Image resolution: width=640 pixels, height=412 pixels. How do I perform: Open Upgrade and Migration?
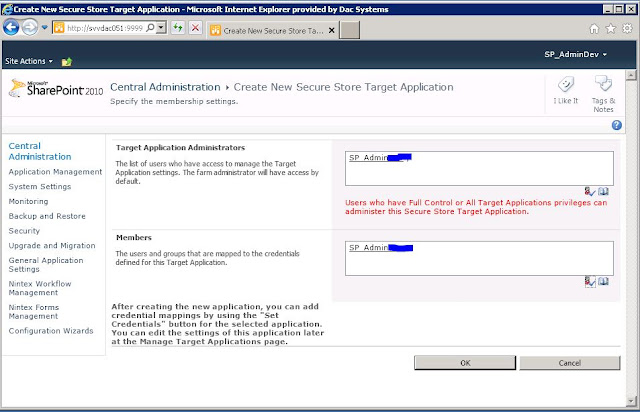click(52, 245)
